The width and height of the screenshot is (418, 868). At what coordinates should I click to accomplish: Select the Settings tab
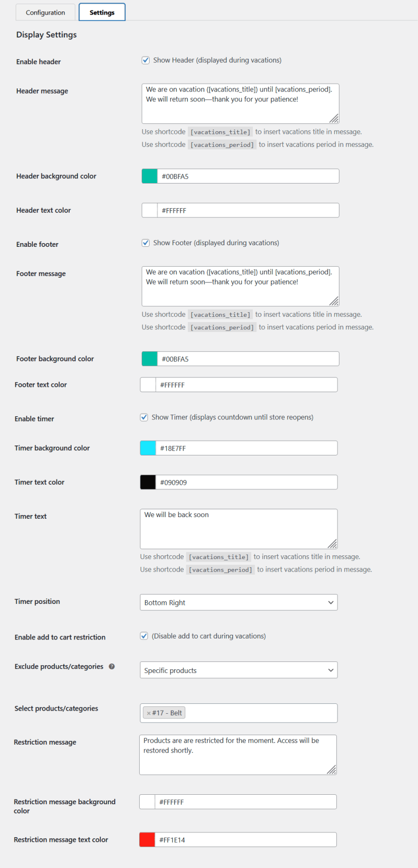pos(101,12)
